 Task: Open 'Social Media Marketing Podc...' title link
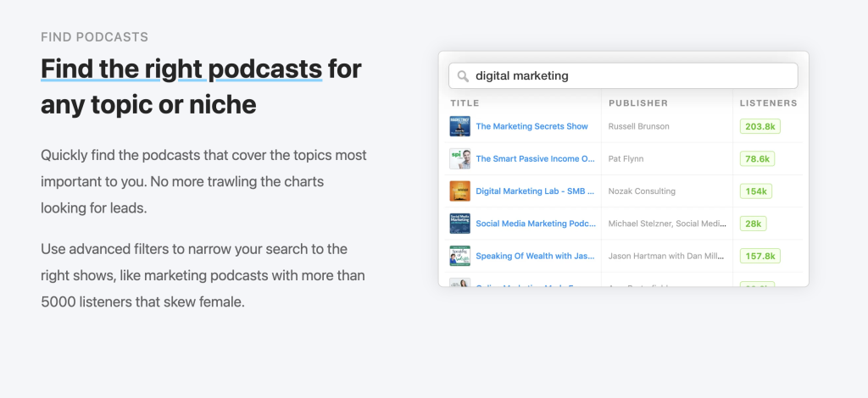(x=534, y=224)
